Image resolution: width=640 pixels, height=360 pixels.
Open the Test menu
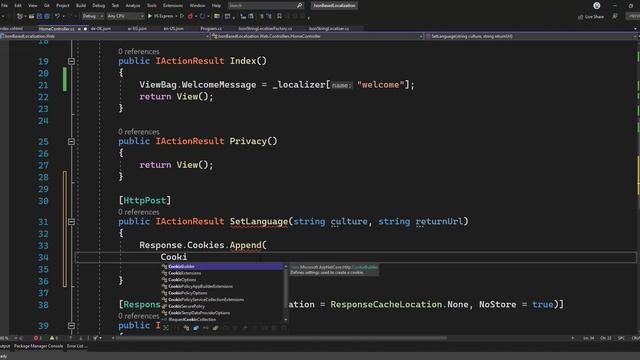pos(115,6)
